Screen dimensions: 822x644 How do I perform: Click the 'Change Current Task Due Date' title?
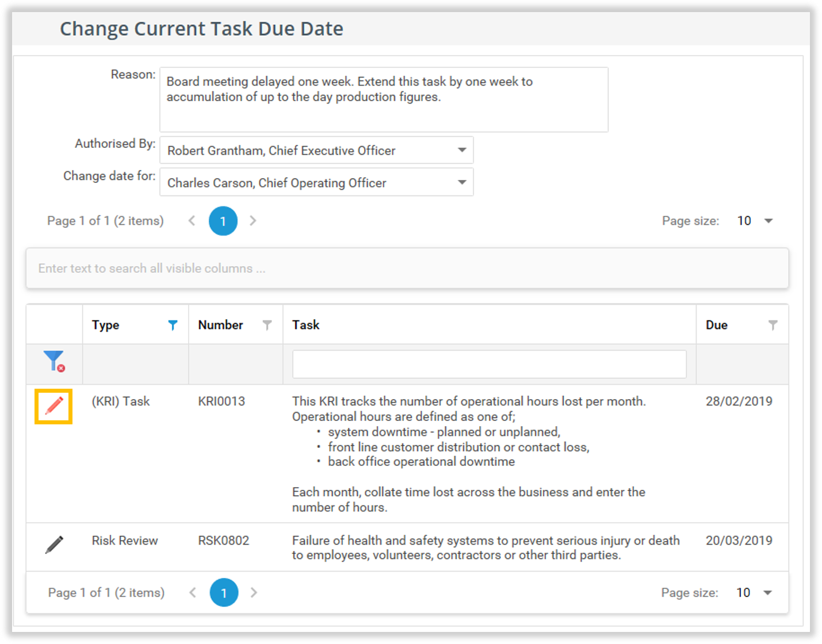[x=202, y=29]
